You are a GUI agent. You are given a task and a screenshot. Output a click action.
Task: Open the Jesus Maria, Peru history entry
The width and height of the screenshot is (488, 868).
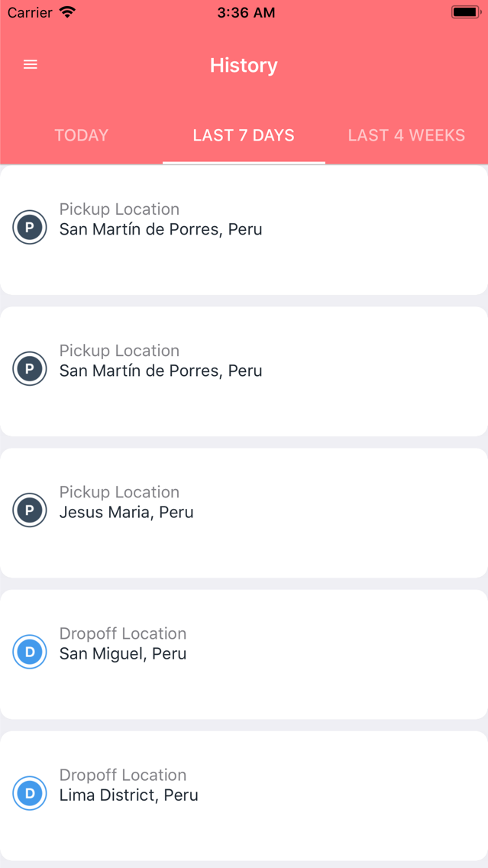(x=244, y=513)
